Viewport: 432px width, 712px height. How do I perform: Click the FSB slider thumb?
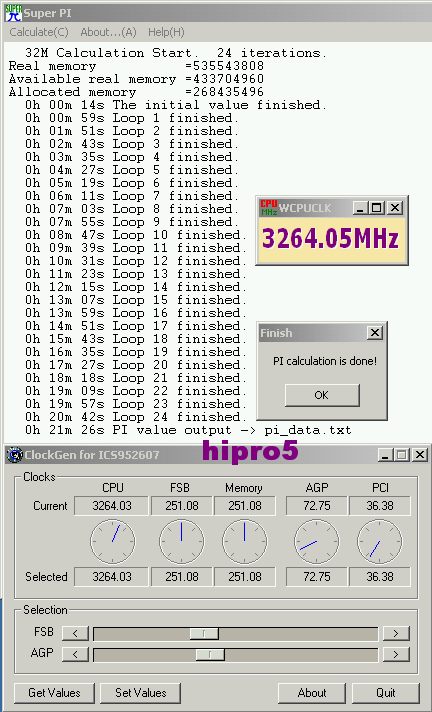(x=204, y=633)
